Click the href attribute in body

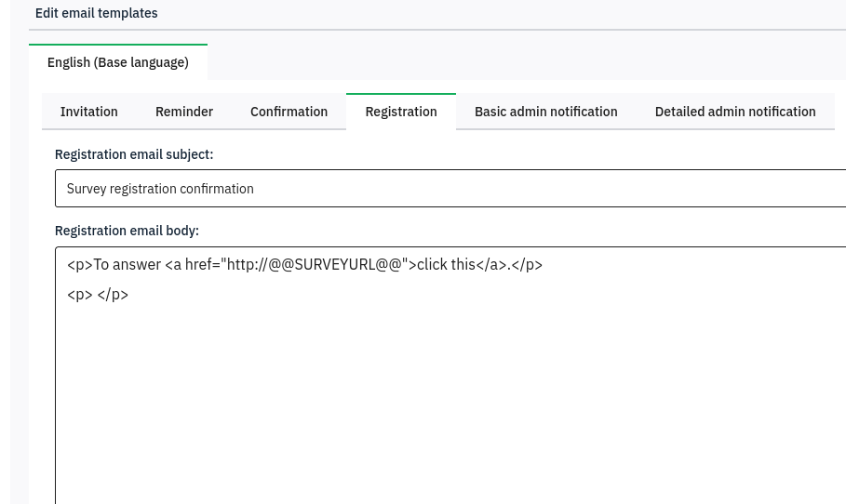pos(198,265)
